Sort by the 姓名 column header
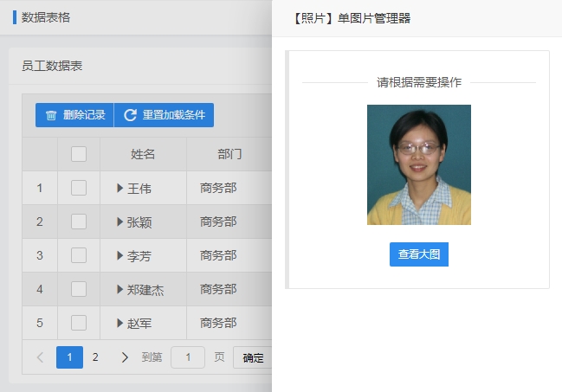Viewport: 562px width, 392px height. click(x=143, y=154)
